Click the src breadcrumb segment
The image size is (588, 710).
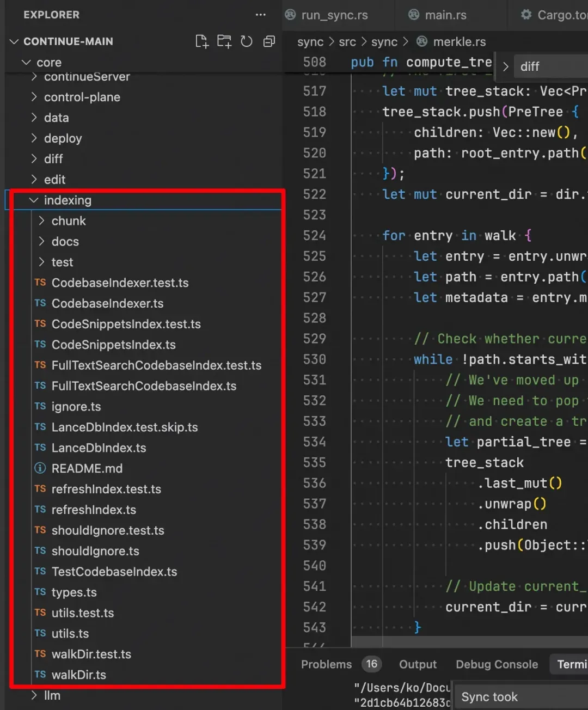pyautogui.click(x=347, y=42)
